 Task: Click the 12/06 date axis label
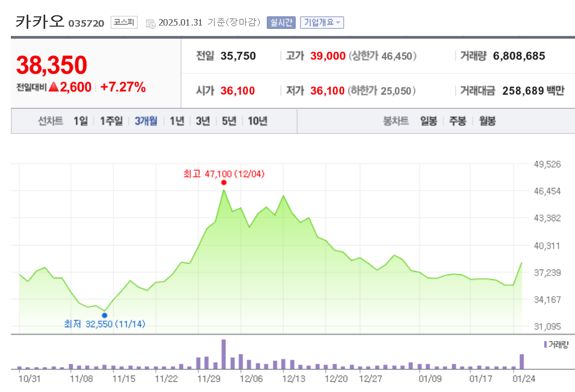click(251, 378)
